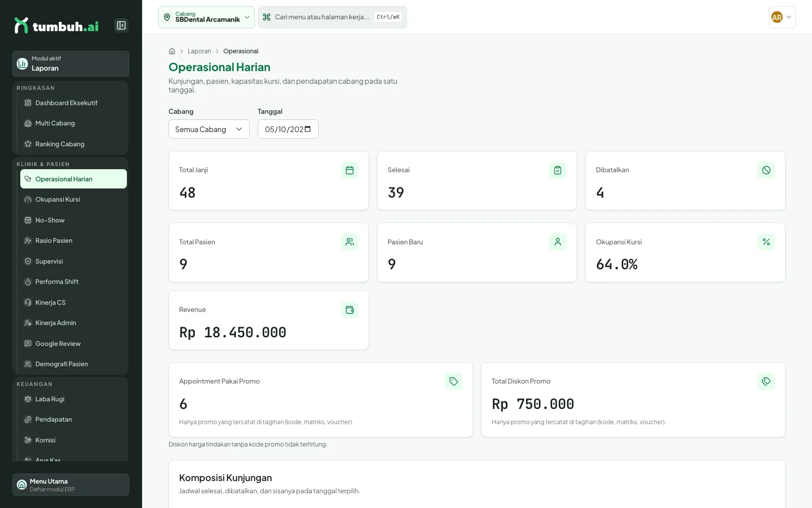Open Ranking Cabang menu item
Image resolution: width=812 pixels, height=508 pixels.
(74, 144)
